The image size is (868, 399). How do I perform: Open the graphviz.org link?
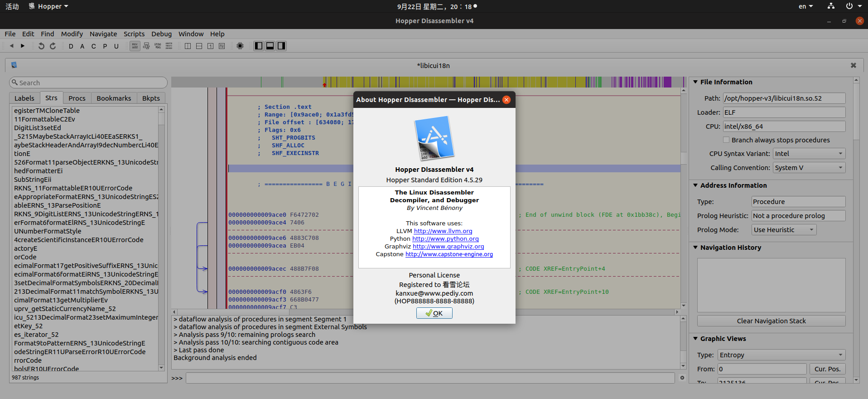click(x=448, y=247)
